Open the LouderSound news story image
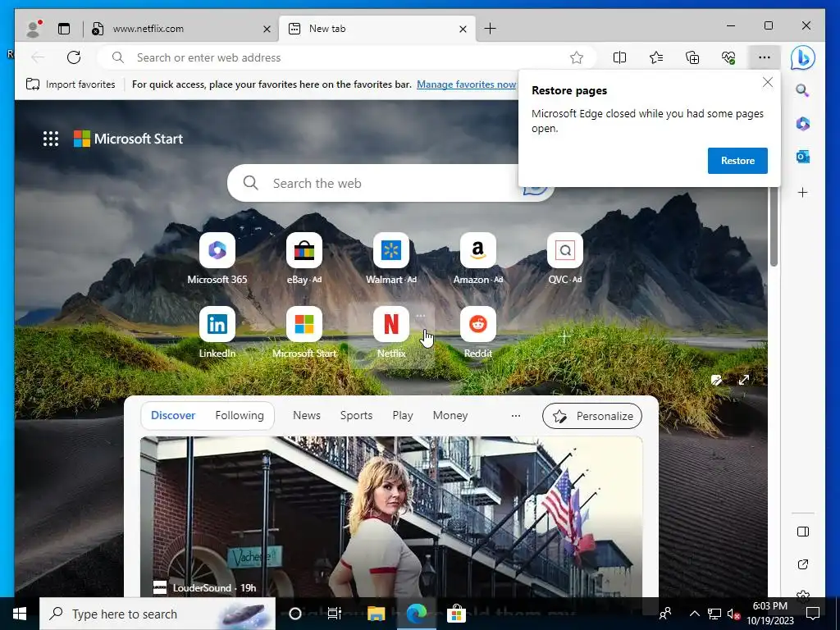 click(391, 517)
